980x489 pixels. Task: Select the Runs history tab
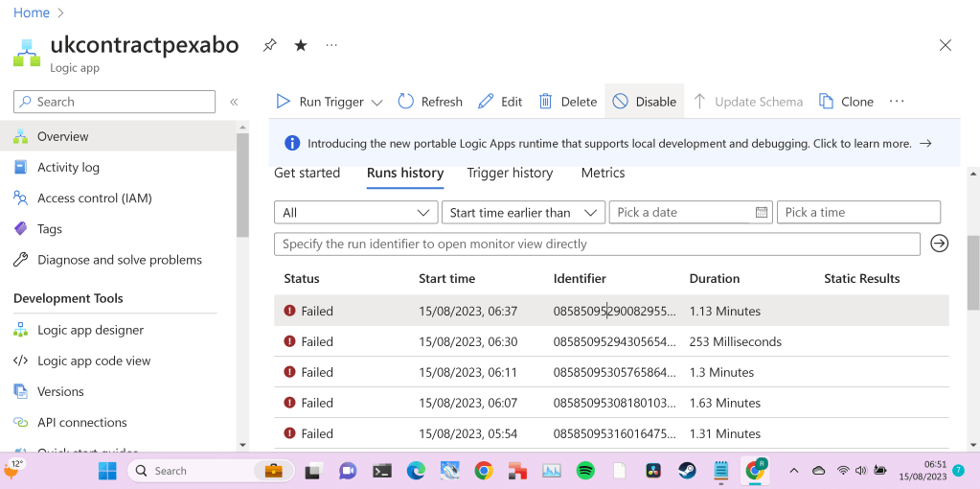point(405,173)
